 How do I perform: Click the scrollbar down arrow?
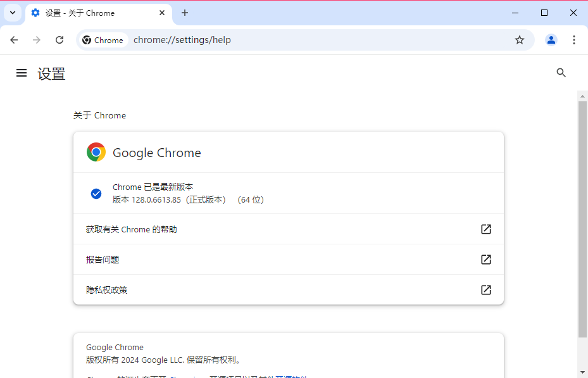[582, 372]
